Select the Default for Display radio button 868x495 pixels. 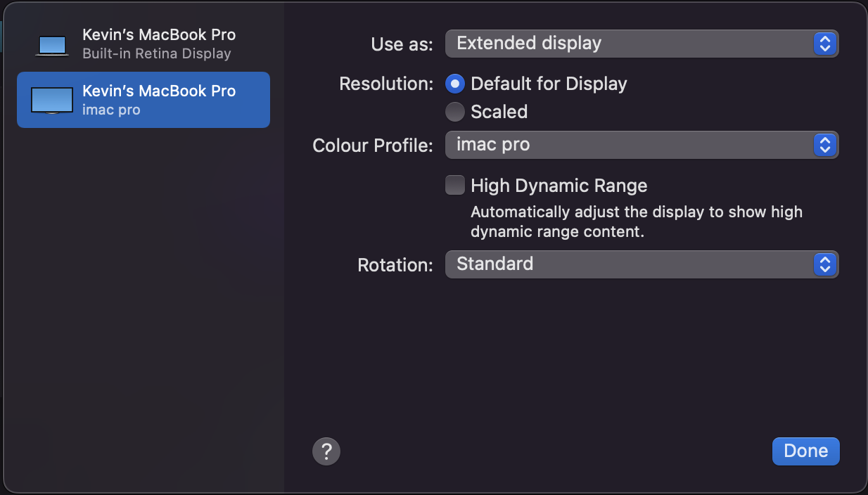coord(455,84)
